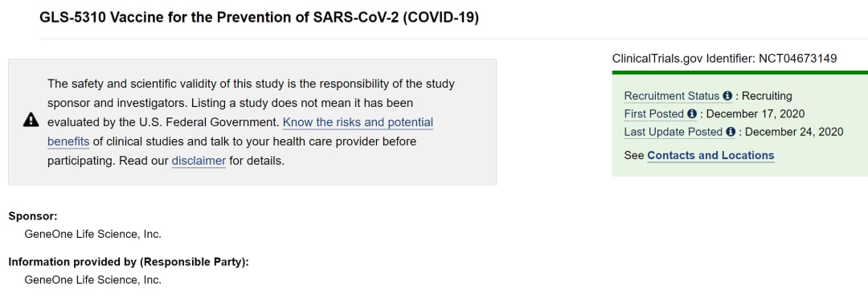Click GeneOne Life Science under Sponsor

[93, 234]
